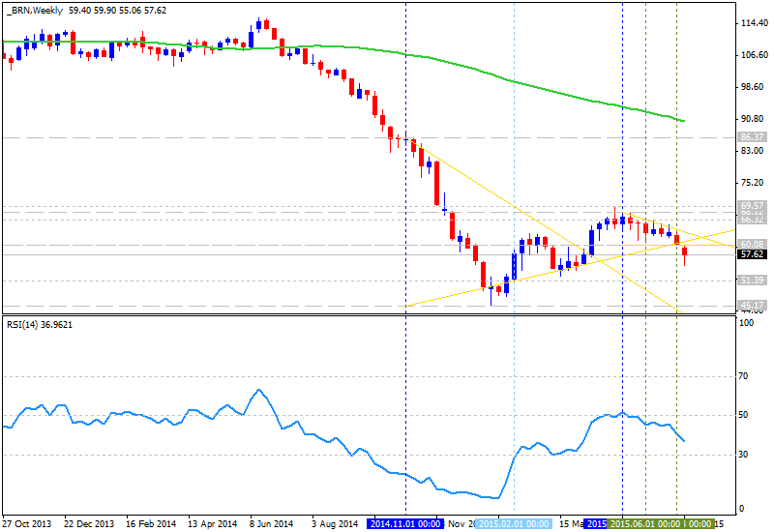
Task: Click the current price label 57.62
Action: click(x=753, y=254)
